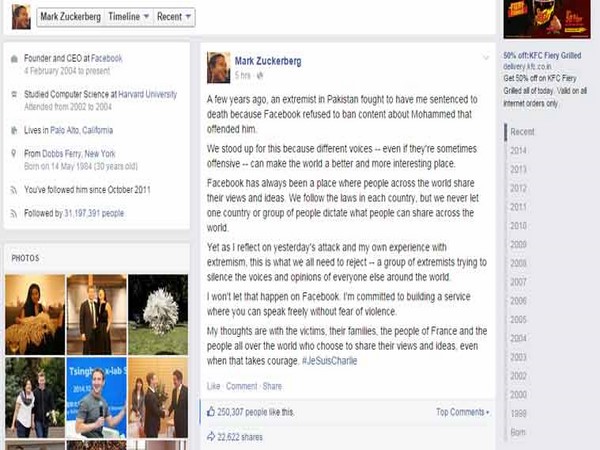The image size is (600, 450).
Task: Click the Like link under the post
Action: pos(214,386)
